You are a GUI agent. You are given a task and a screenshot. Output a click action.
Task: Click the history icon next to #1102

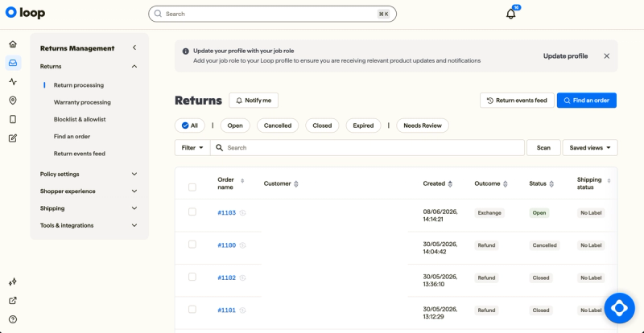tap(243, 277)
